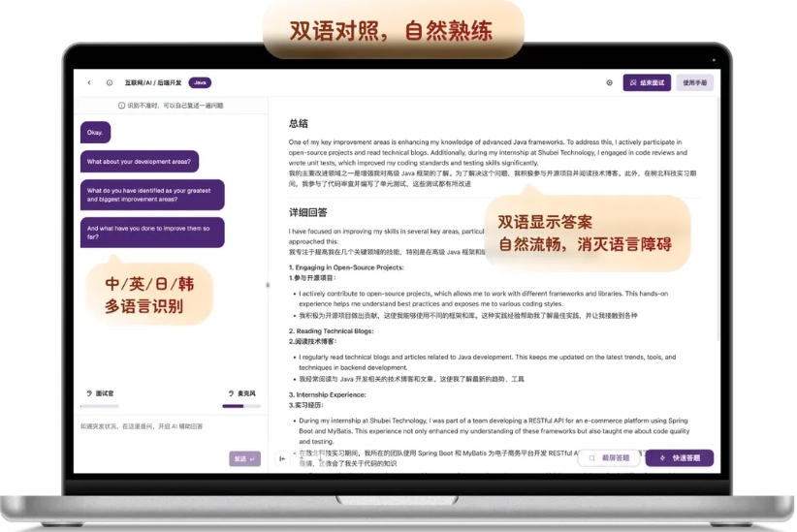
Task: Click the 1.参与开源项目 subheading
Action: (312, 278)
